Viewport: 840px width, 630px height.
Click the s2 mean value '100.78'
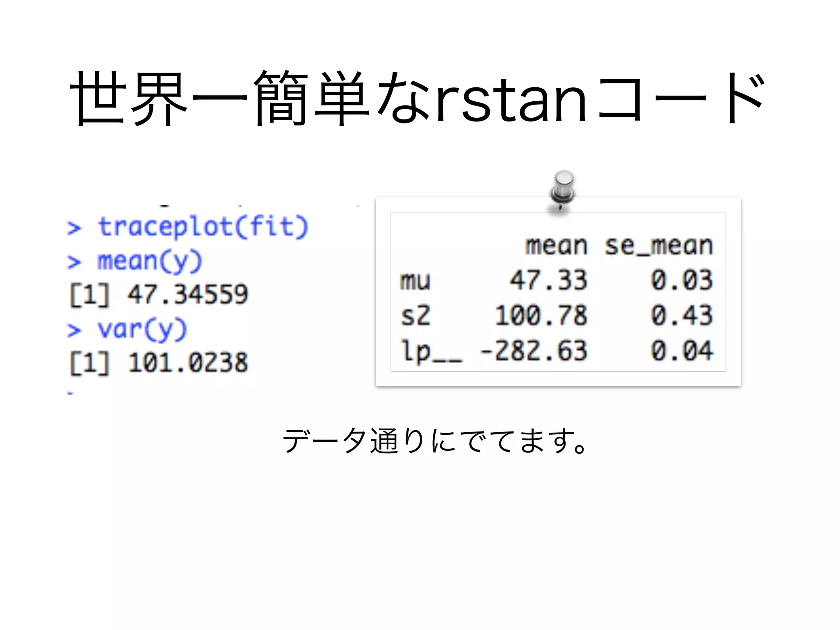[x=541, y=315]
